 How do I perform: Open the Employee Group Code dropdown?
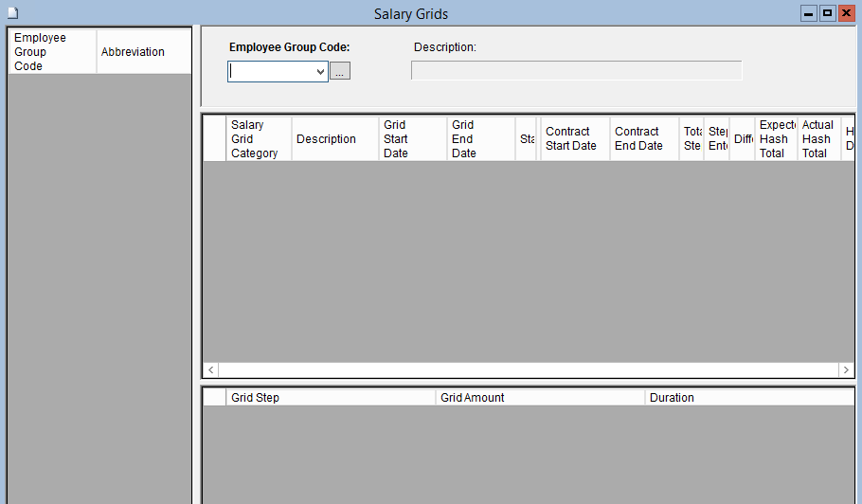(x=319, y=72)
